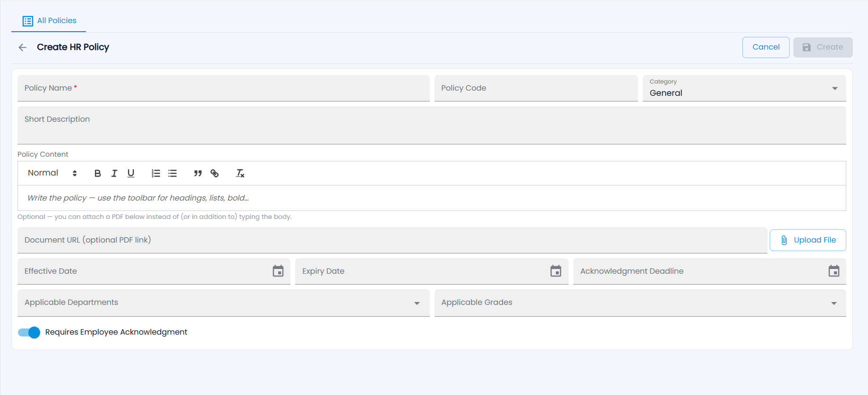Screen dimensions: 868x395
Task: Clear formatting in the policy editor
Action: pyautogui.click(x=240, y=173)
